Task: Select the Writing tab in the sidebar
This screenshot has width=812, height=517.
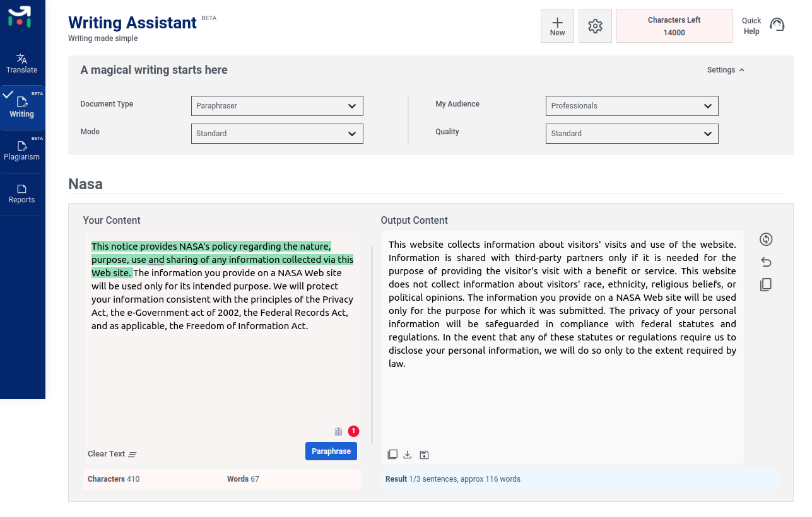Action: [22, 107]
